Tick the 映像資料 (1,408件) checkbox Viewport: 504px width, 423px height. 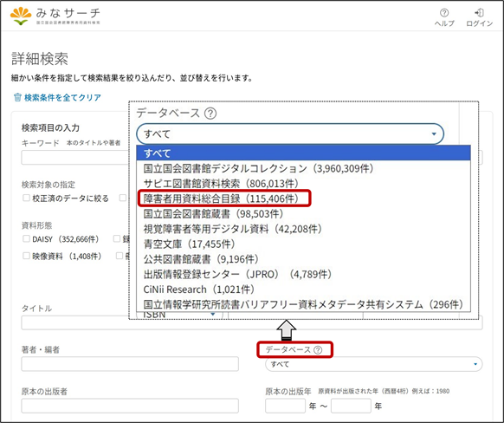[x=26, y=256]
